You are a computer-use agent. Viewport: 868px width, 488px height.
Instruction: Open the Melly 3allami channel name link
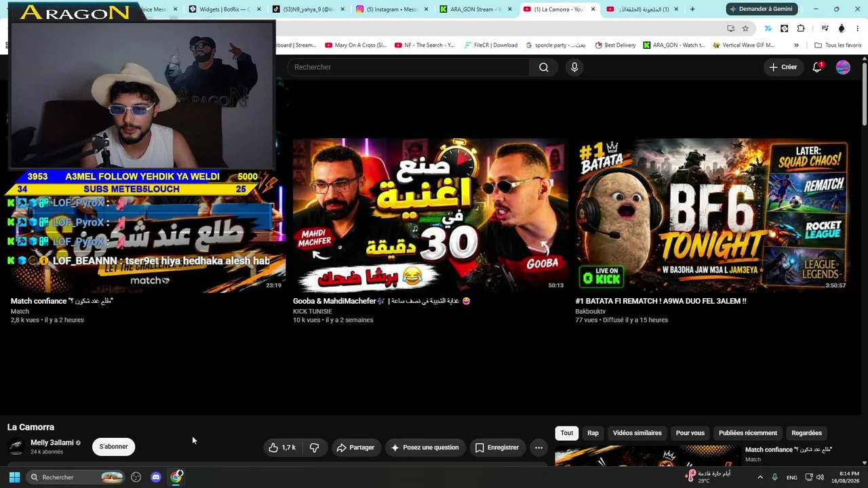[x=52, y=443]
